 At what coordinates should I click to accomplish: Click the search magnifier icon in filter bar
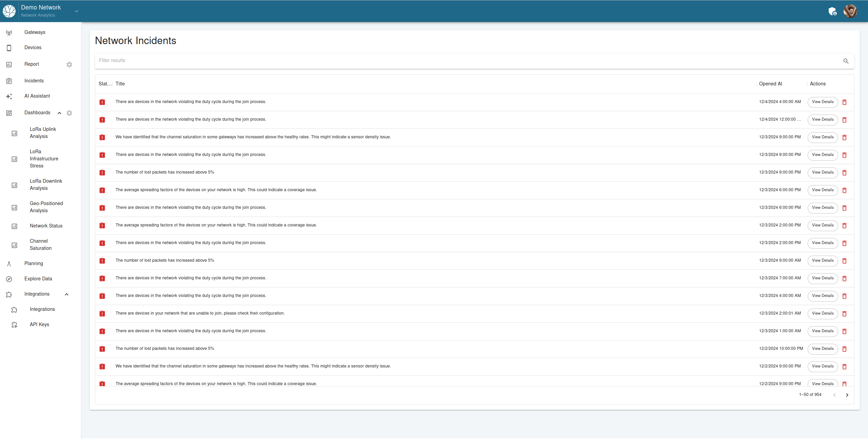click(x=846, y=61)
